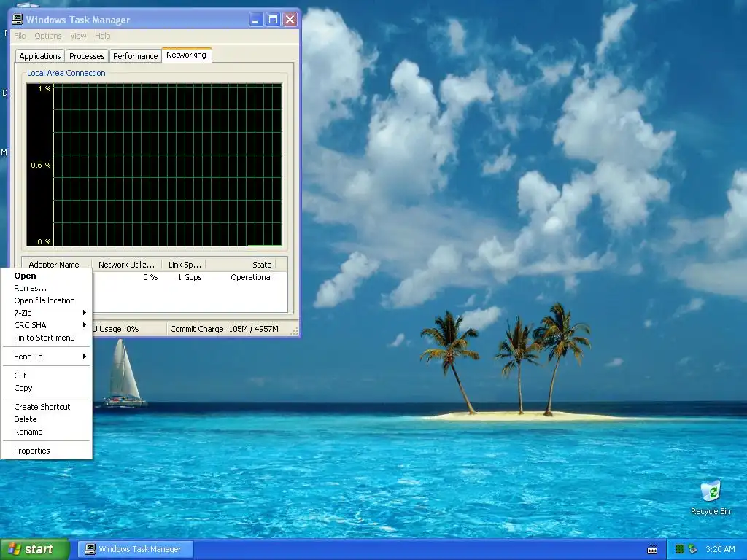Sort by the Adapter Name column header
The width and height of the screenshot is (747, 560).
pos(57,263)
